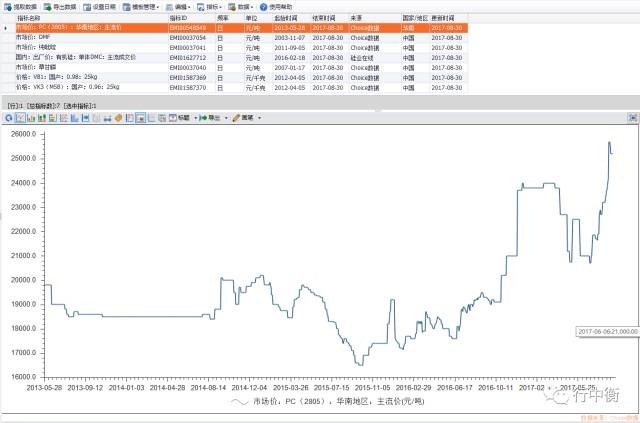Click the chart print/printer icon
Image resolution: width=640 pixels, height=423 pixels.
pyautogui.click(x=107, y=118)
